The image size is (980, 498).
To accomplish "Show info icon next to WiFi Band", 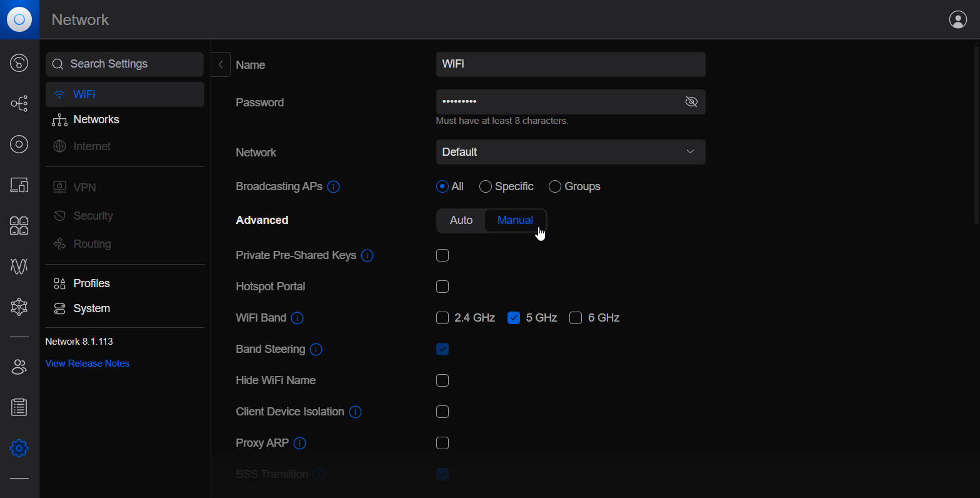I will 297,318.
